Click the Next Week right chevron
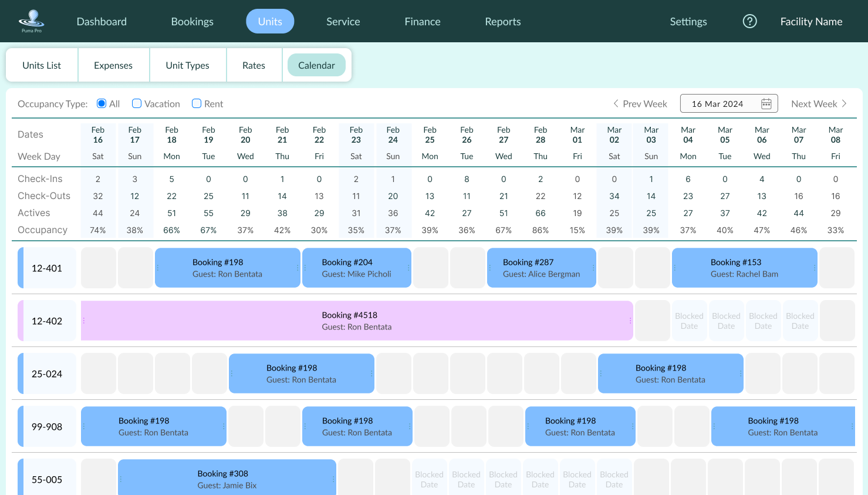Image resolution: width=868 pixels, height=495 pixels. (845, 103)
